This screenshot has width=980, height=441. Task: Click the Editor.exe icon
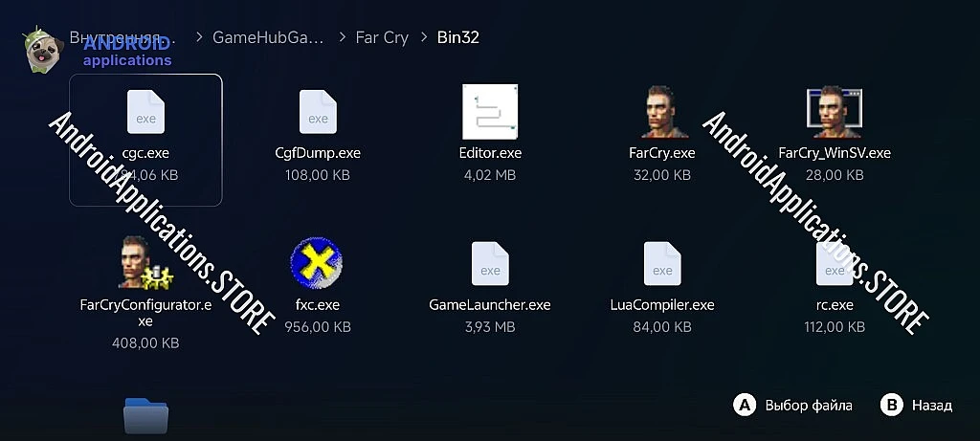(490, 111)
